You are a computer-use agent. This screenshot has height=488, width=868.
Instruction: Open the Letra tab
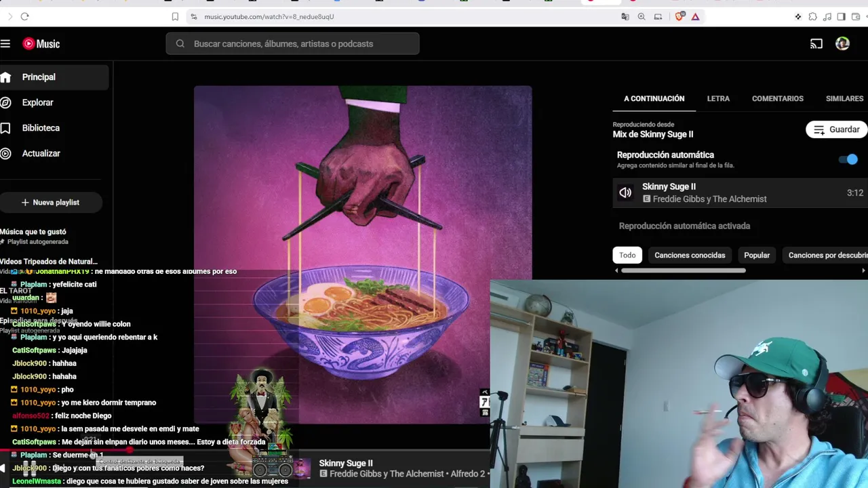pyautogui.click(x=718, y=99)
